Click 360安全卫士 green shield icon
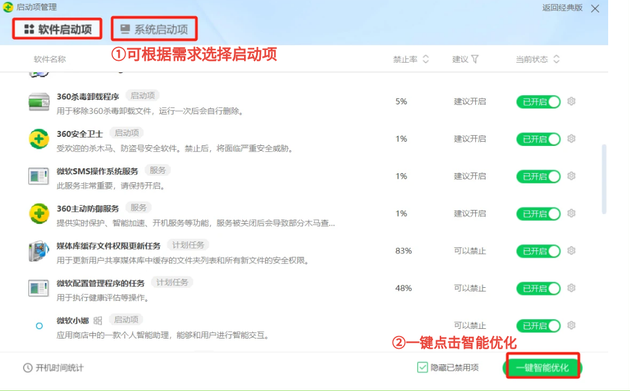This screenshot has height=391, width=630. click(x=39, y=139)
